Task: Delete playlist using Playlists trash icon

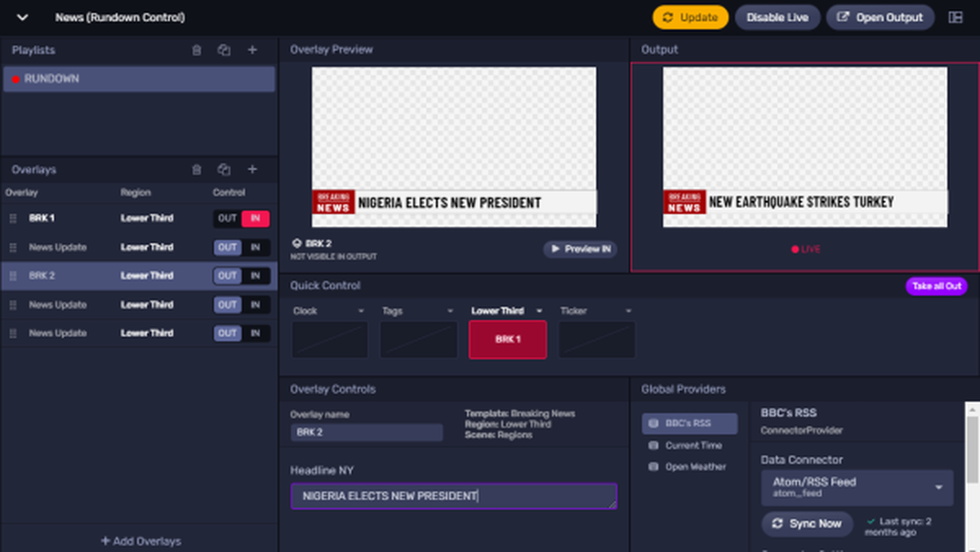Action: click(x=197, y=51)
